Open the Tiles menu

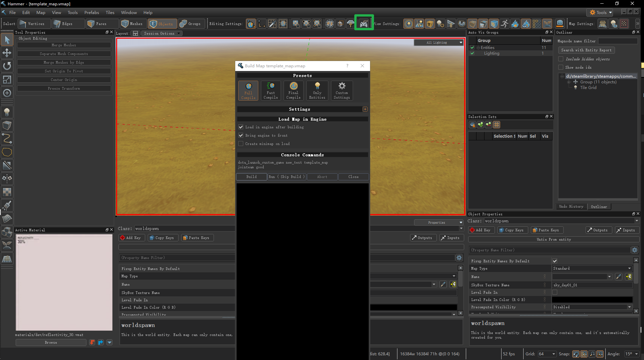pyautogui.click(x=110, y=12)
